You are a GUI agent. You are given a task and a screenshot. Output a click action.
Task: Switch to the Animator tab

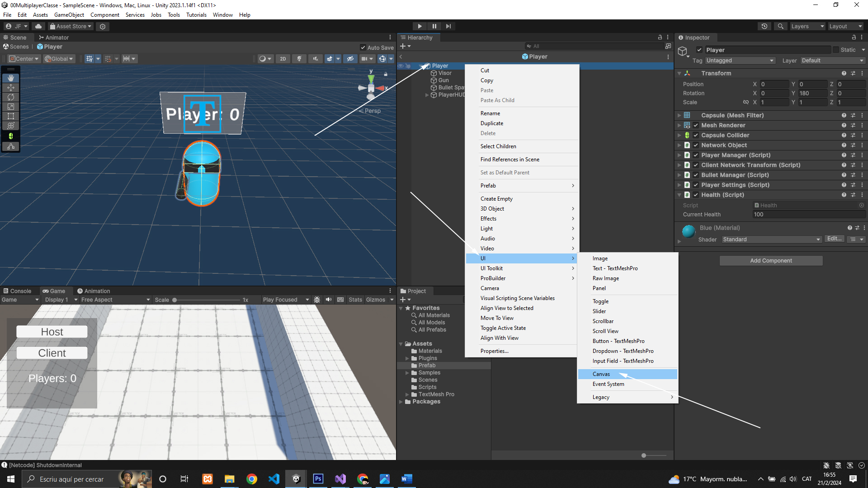click(x=54, y=38)
